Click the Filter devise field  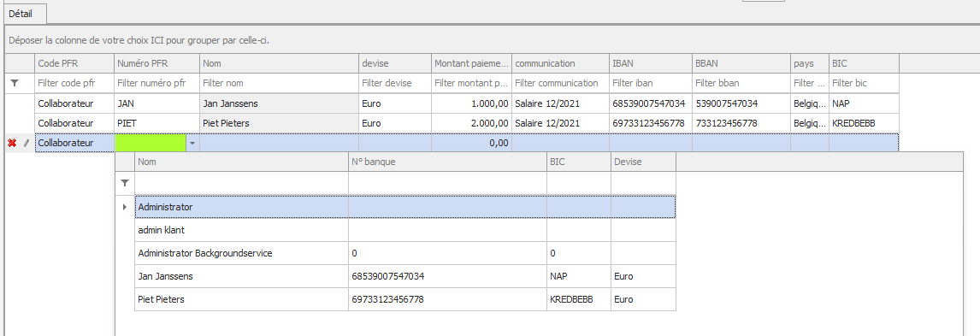point(395,82)
